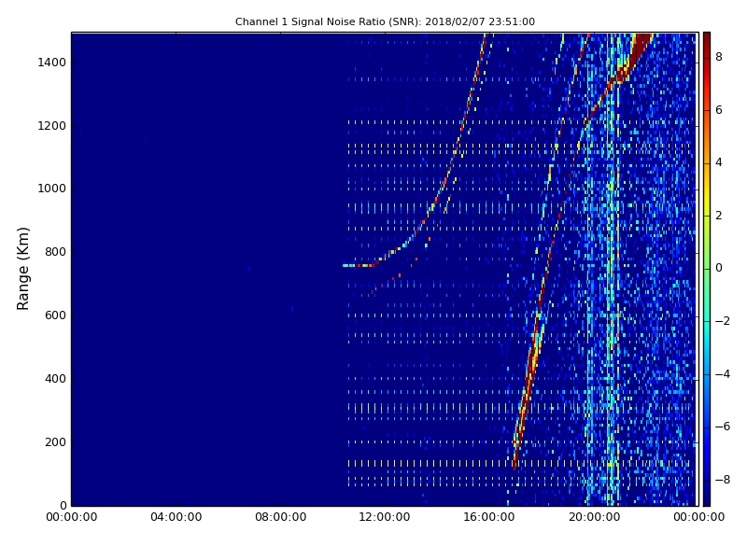Click the 12:00:00 time axis label
Image resolution: width=747 pixels, height=560 pixels.
tap(385, 517)
